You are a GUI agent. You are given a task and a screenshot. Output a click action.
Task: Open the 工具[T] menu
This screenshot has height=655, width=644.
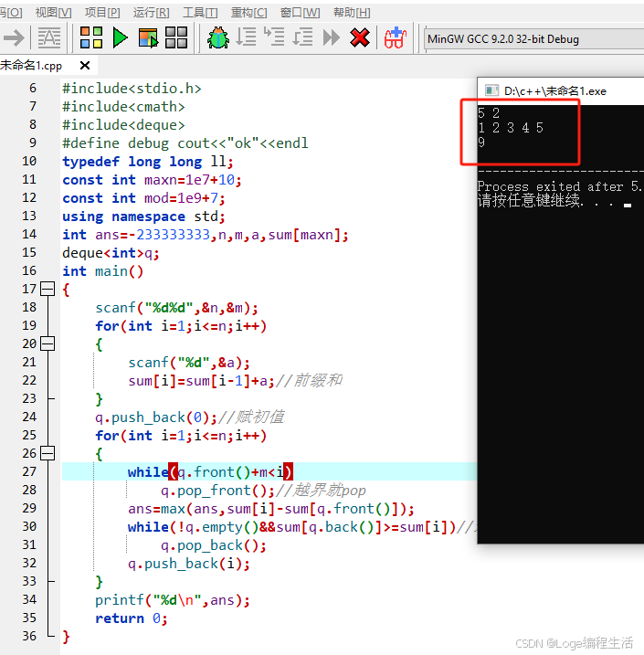pos(200,13)
